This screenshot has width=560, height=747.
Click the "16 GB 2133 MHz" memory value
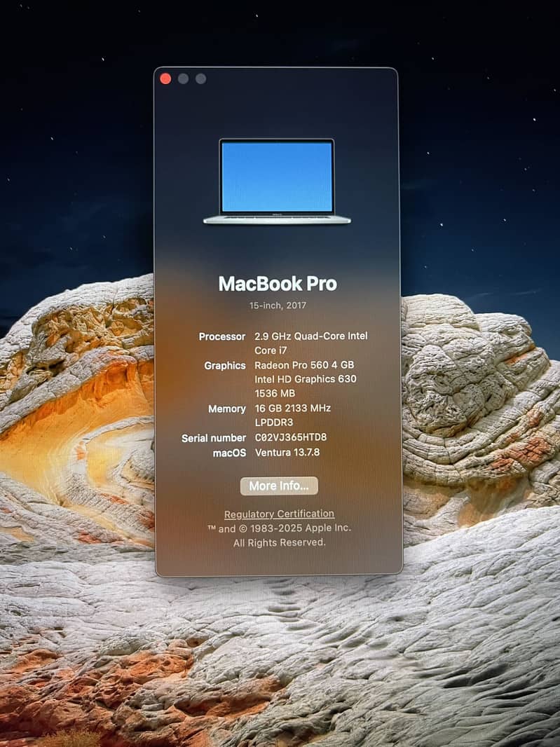(x=293, y=409)
